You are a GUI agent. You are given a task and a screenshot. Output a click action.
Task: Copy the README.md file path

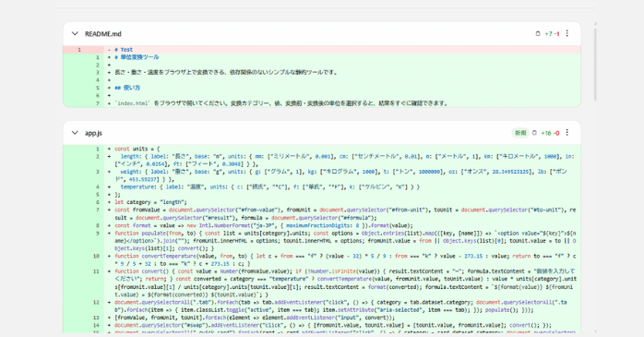(538, 33)
